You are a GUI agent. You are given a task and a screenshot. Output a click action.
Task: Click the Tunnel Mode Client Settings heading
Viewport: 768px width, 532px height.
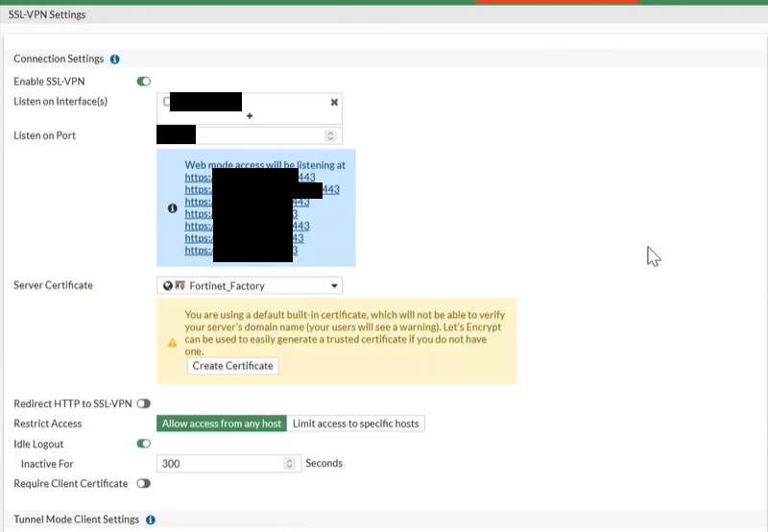pos(77,520)
